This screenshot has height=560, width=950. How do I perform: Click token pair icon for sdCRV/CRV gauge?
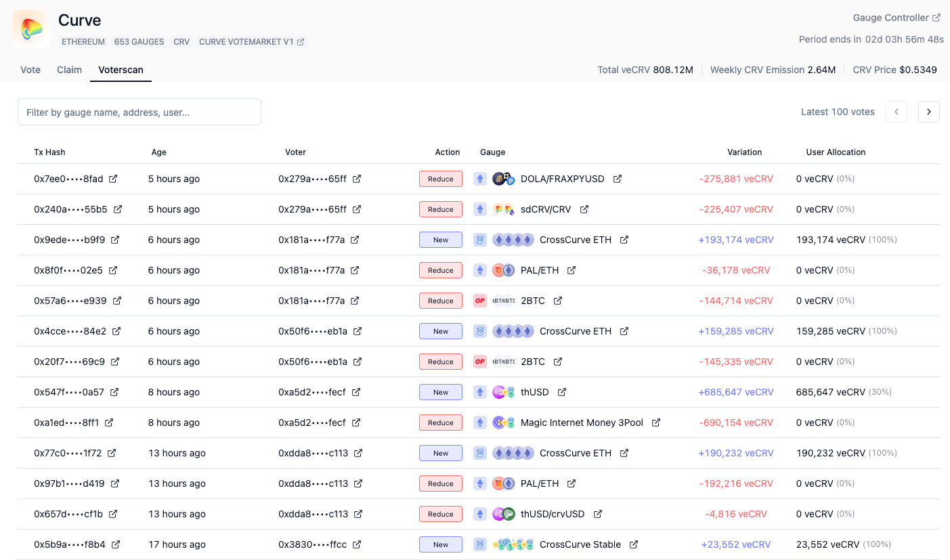(504, 209)
